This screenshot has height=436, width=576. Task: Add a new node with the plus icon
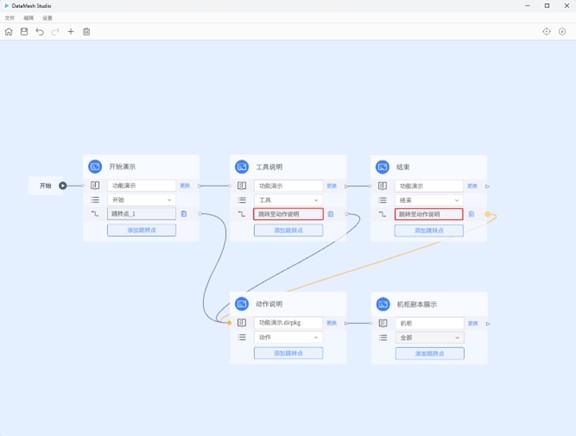click(x=71, y=32)
